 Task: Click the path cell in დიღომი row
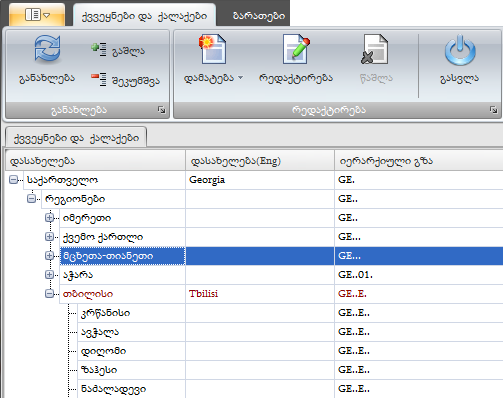point(419,351)
